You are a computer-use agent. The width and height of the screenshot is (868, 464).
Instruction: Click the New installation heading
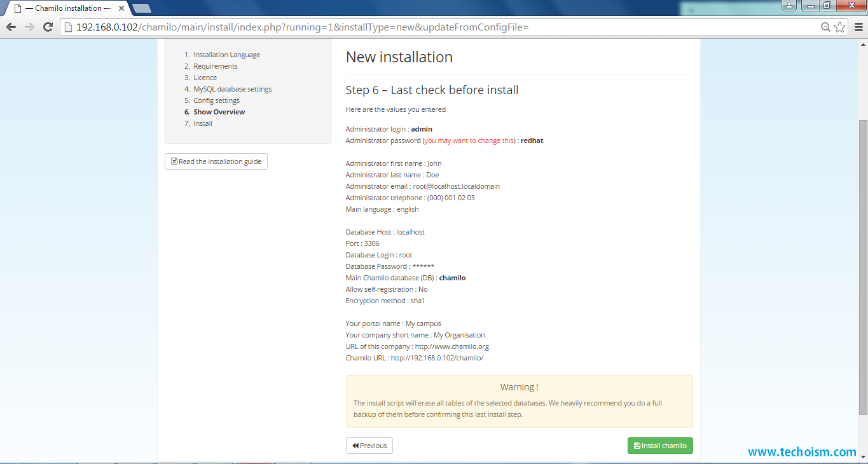(x=399, y=57)
